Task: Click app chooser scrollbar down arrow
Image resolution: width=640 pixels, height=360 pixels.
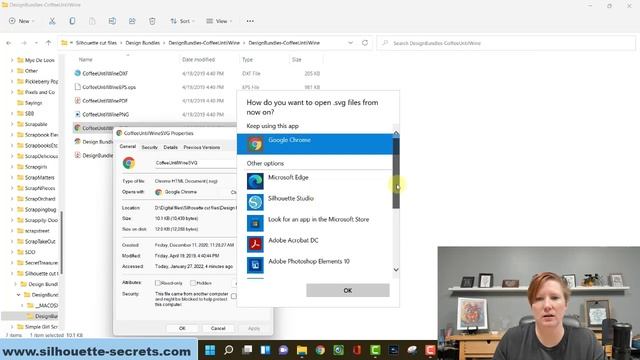Action: coord(396,270)
